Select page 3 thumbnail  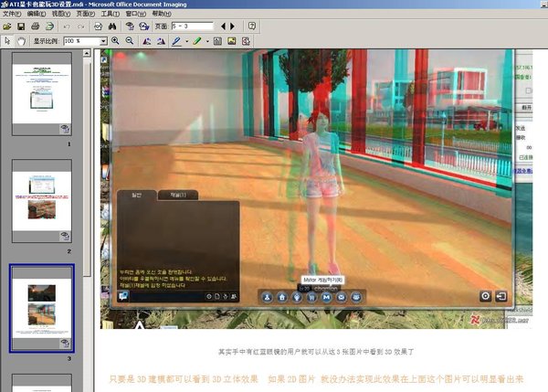42,309
